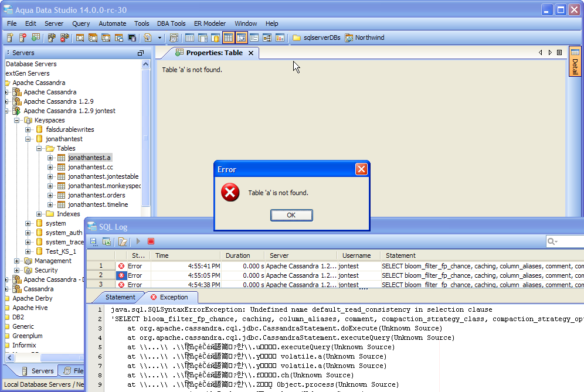Screen dimensions: 584x392
Task: Select the Greenplum folder
Action: (28, 336)
